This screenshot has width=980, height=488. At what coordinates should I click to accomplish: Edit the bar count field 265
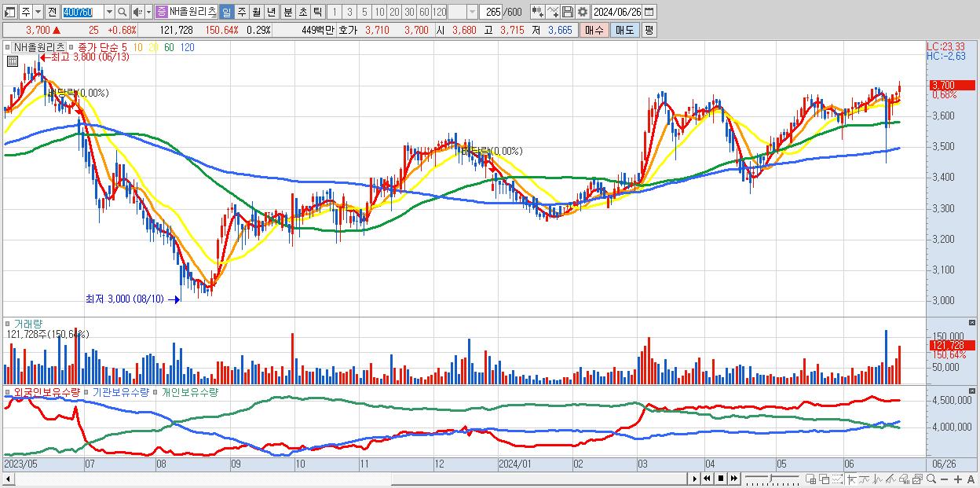(x=491, y=12)
